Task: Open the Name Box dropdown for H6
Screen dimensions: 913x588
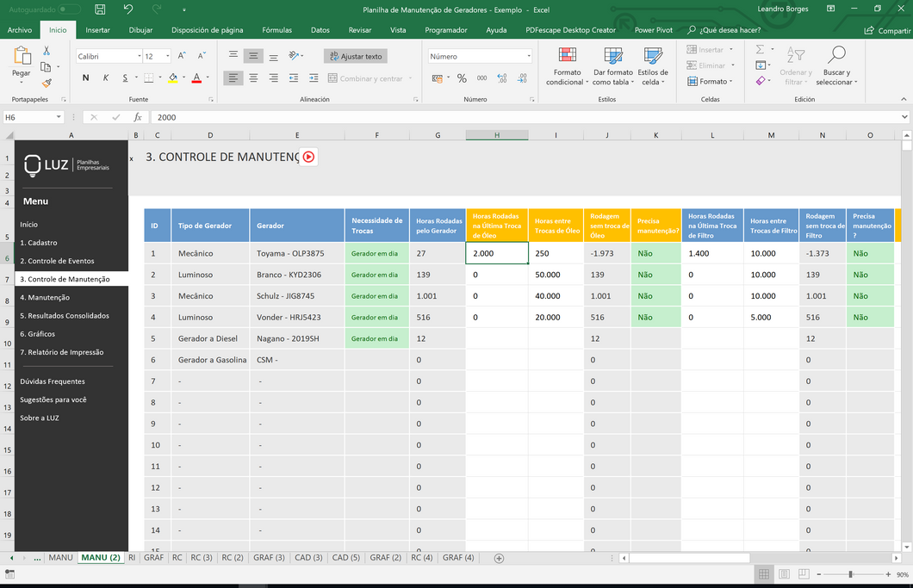Action: tap(59, 117)
